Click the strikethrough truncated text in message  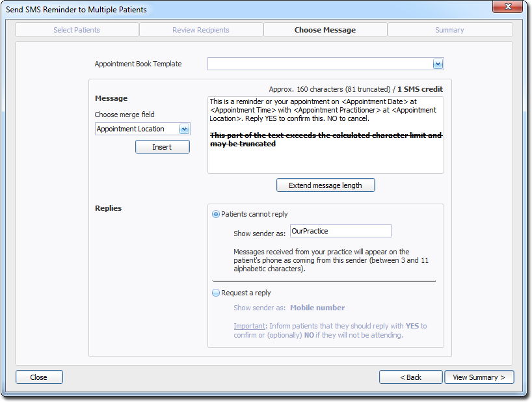[x=325, y=139]
